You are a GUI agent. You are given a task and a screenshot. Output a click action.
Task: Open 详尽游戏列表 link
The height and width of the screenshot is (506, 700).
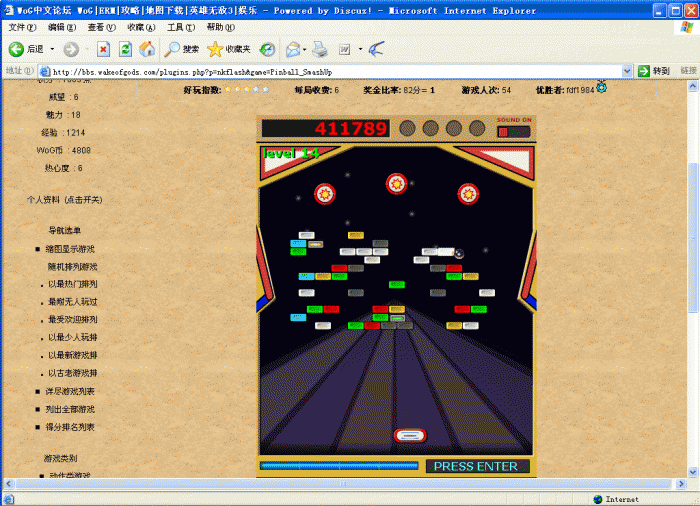tap(70, 391)
